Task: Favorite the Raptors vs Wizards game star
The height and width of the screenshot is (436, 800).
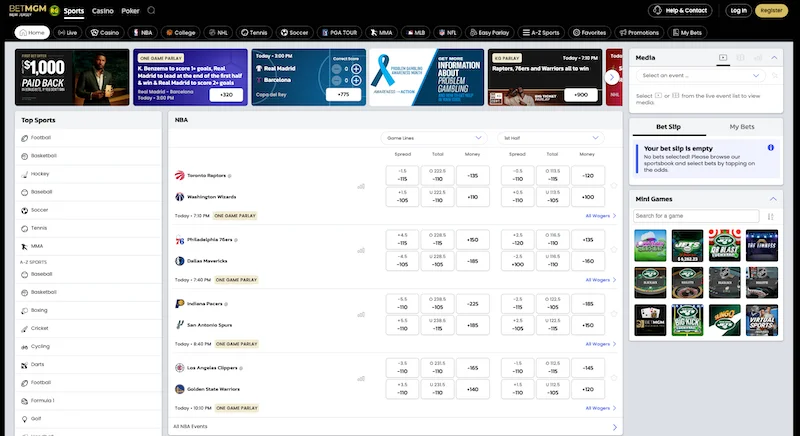Action: [615, 185]
